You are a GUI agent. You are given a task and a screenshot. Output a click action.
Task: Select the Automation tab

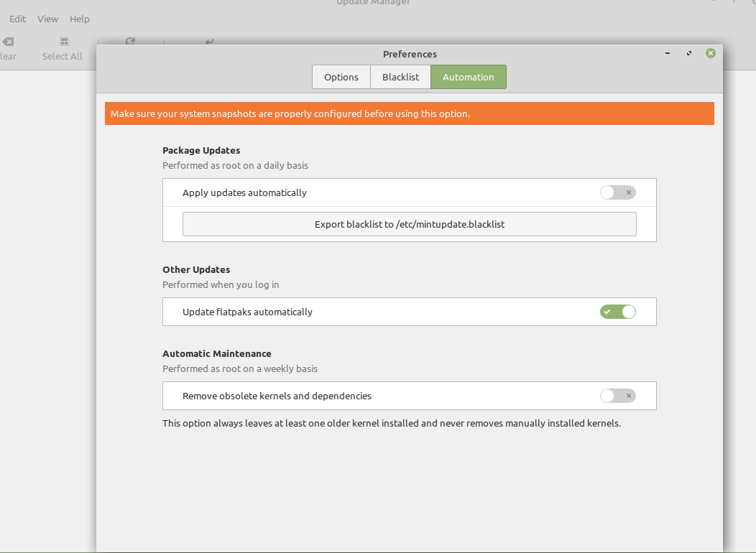click(468, 77)
